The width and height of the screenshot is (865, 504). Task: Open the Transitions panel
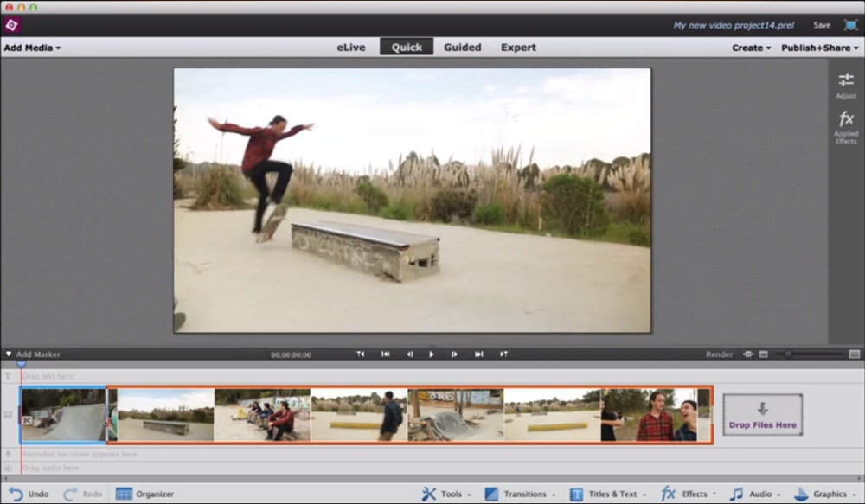[x=517, y=494]
